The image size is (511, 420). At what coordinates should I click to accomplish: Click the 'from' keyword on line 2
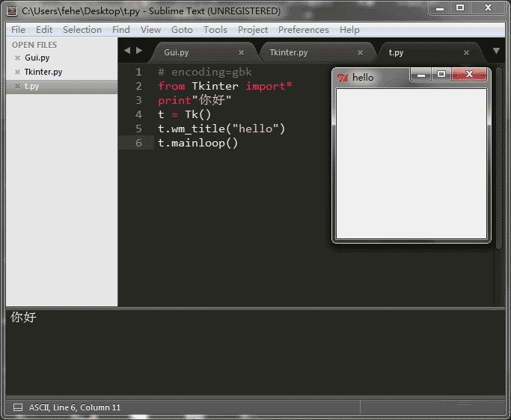[171, 86]
